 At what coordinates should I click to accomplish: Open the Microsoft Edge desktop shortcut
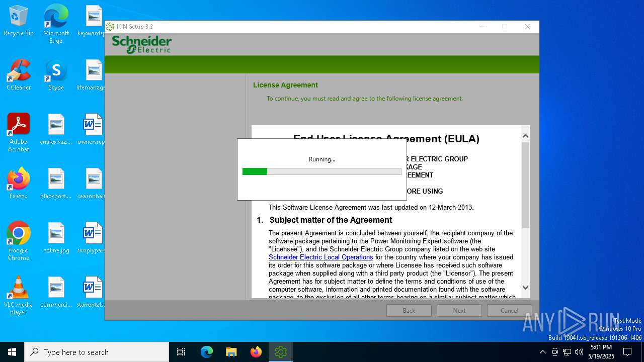coord(56,24)
